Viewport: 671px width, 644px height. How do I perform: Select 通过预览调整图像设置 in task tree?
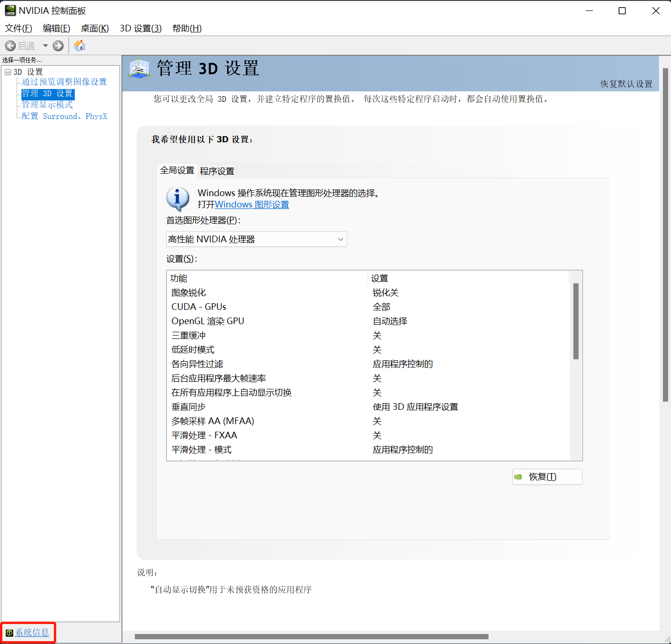pos(64,82)
